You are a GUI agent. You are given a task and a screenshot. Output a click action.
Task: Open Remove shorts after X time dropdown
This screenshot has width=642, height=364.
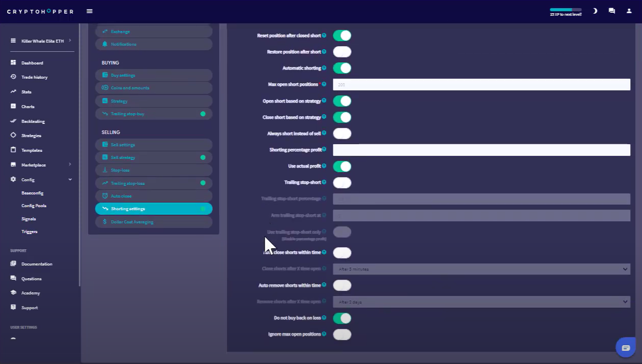[x=481, y=302]
